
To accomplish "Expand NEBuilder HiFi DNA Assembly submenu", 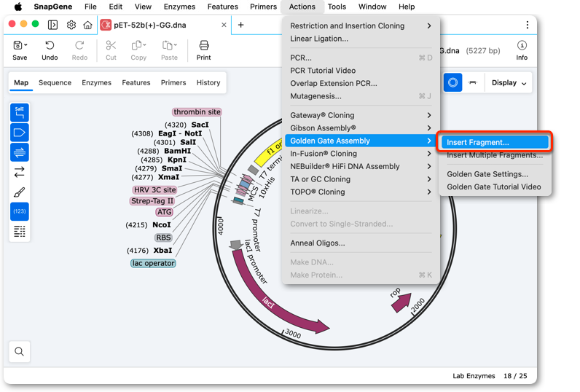I will [x=360, y=166].
